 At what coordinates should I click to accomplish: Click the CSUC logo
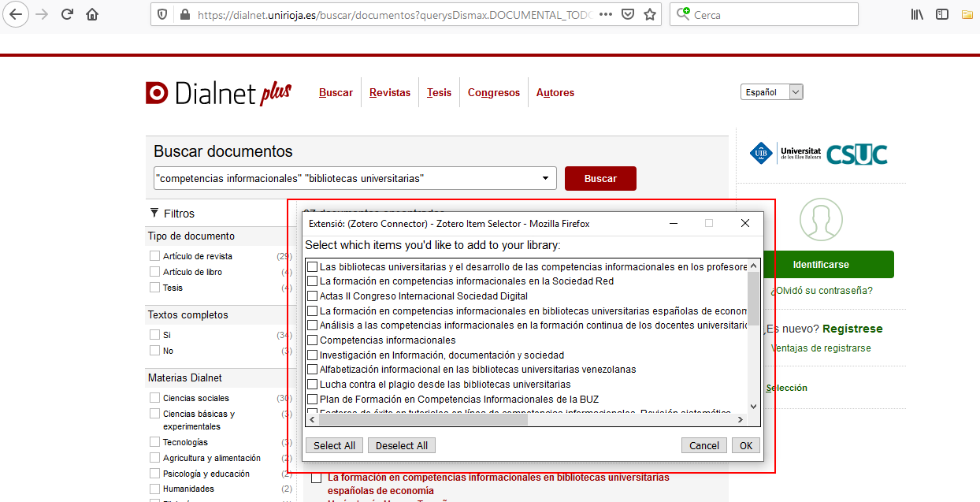[856, 154]
